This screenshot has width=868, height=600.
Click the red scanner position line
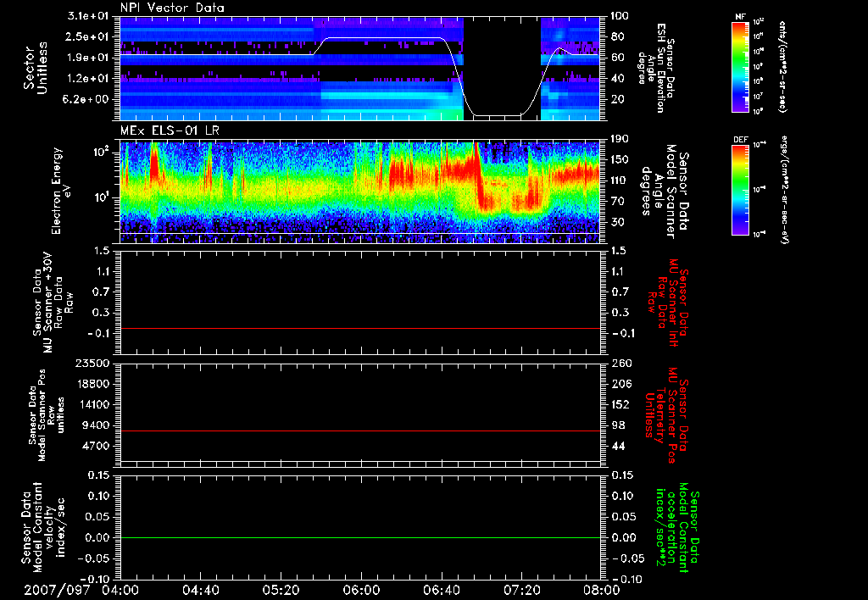tap(359, 431)
